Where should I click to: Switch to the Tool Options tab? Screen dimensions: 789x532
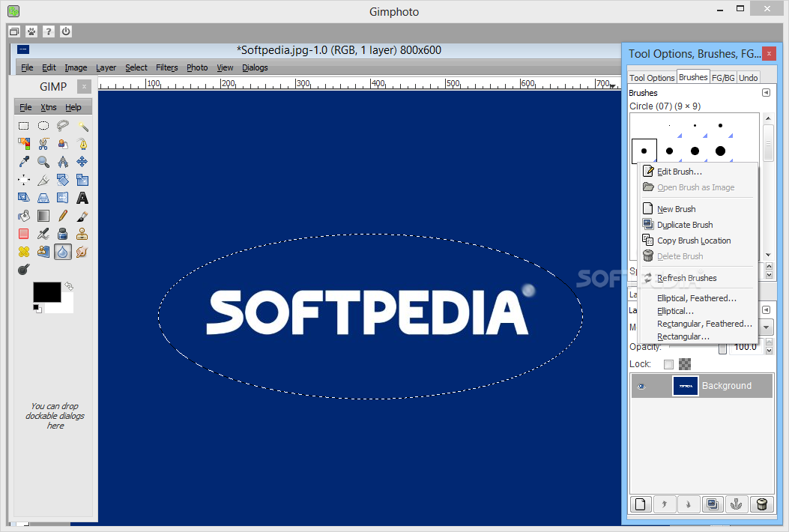pyautogui.click(x=652, y=77)
